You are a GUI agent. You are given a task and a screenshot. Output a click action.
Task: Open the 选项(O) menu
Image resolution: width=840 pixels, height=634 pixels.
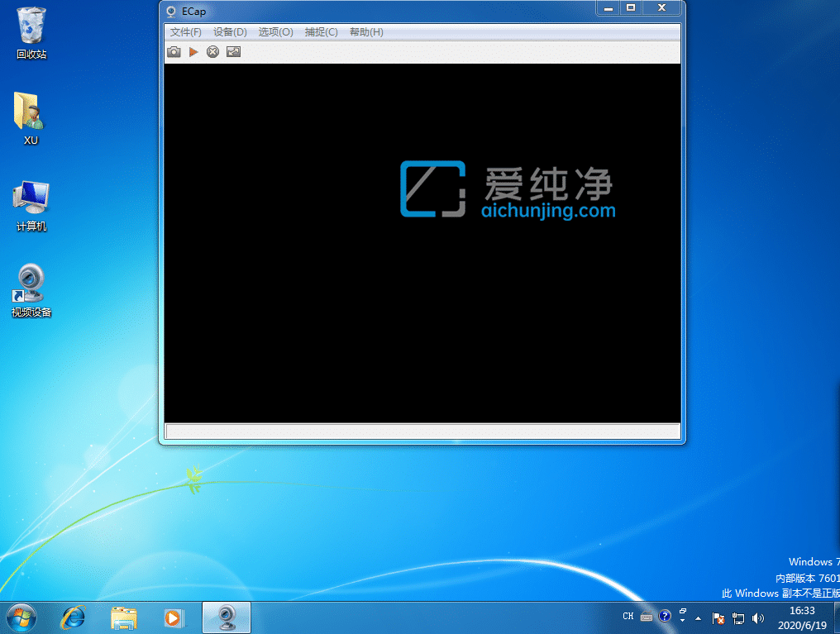pyautogui.click(x=275, y=32)
